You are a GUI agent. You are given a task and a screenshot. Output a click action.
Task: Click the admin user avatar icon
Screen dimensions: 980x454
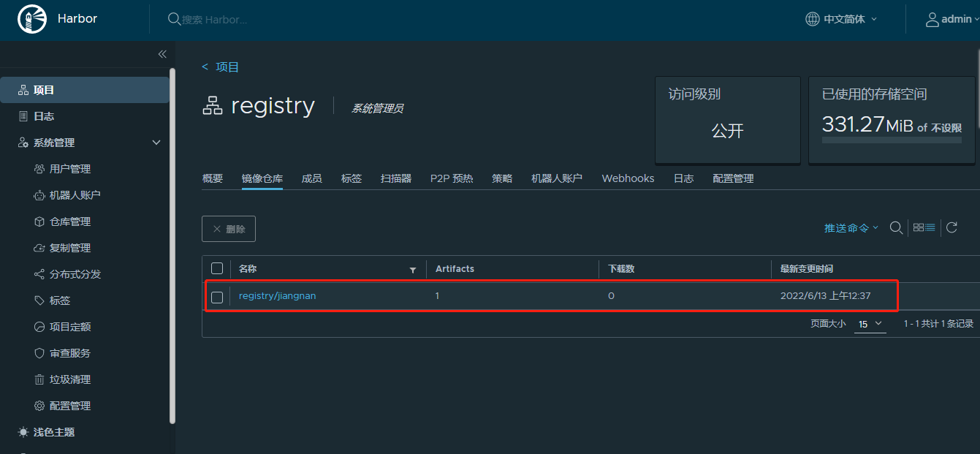click(x=932, y=19)
